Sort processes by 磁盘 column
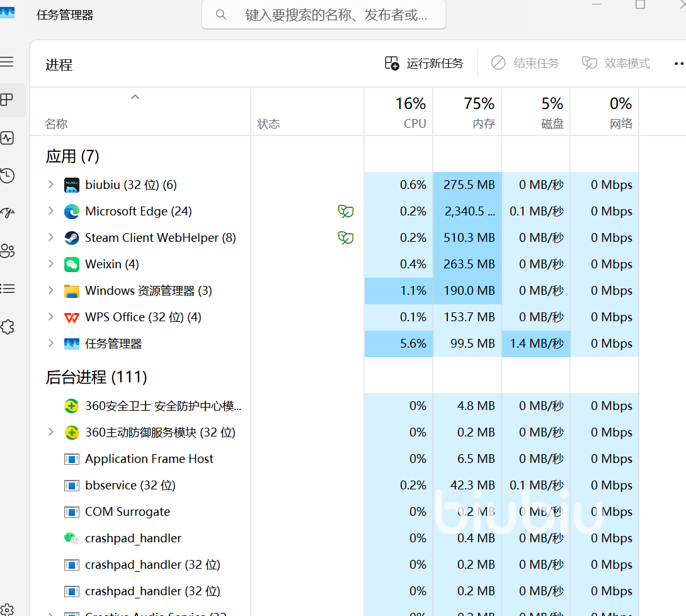686x616 pixels. (536, 112)
